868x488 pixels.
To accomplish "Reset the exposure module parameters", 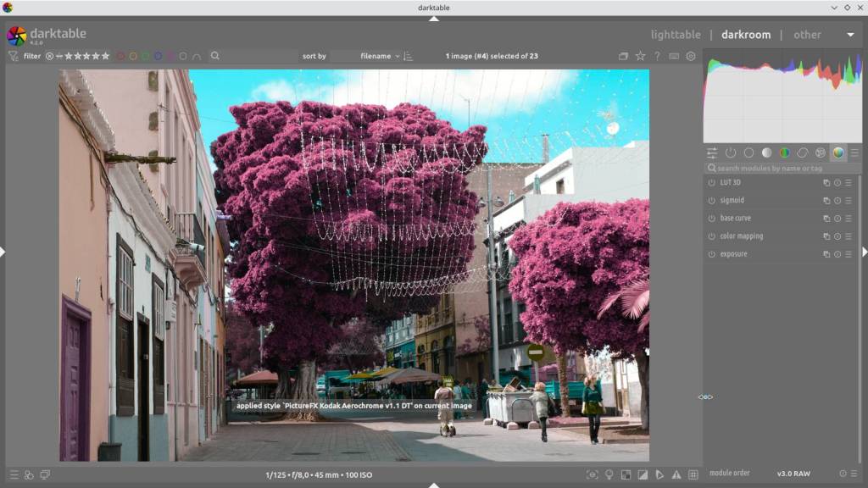I will coord(837,254).
